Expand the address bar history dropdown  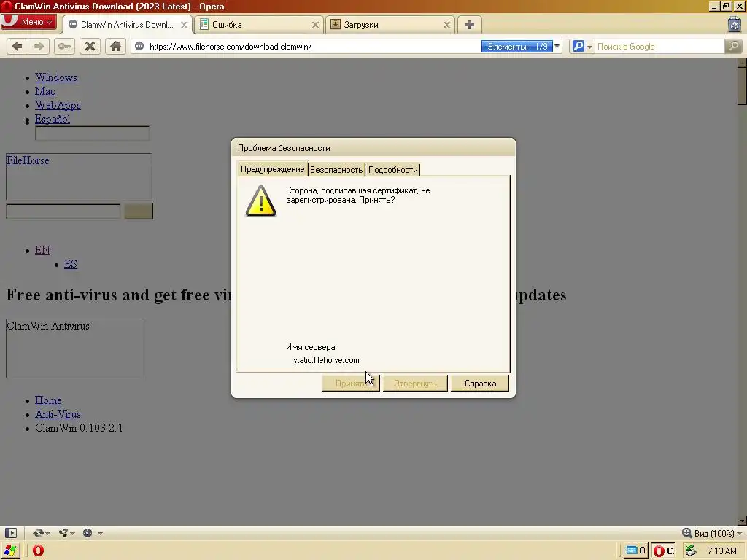tap(557, 46)
